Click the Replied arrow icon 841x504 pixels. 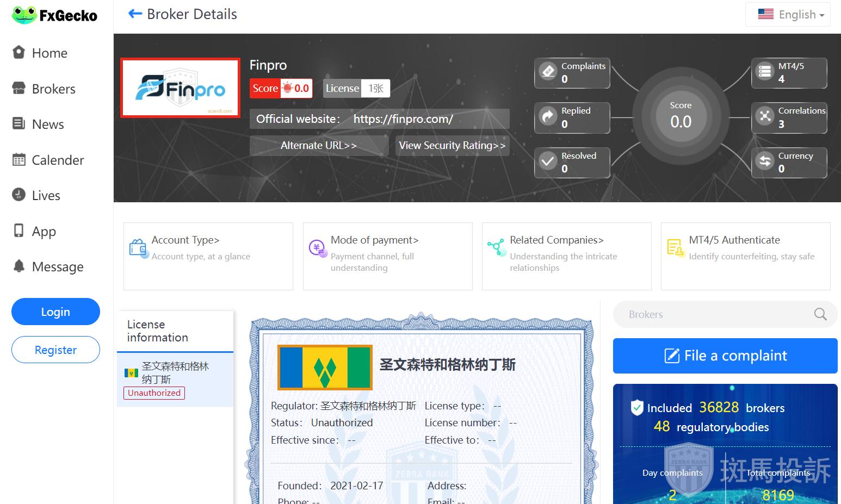[548, 116]
